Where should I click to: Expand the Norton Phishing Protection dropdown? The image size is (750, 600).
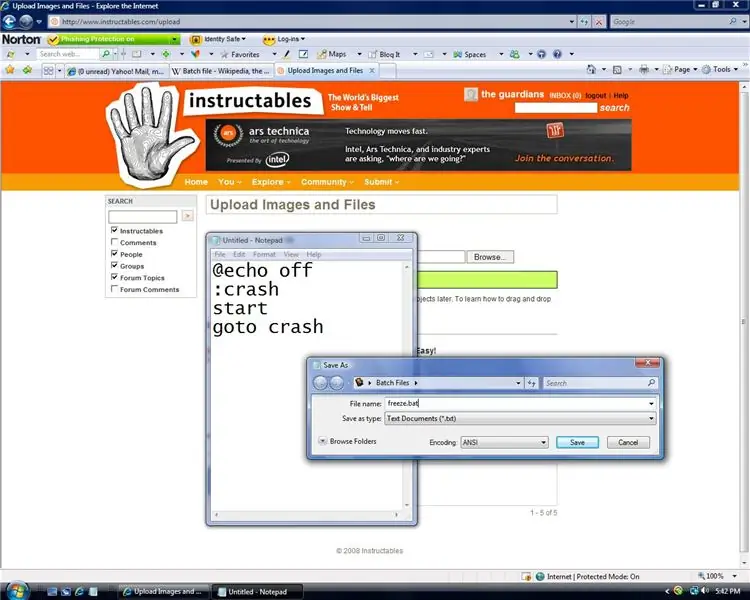point(175,39)
